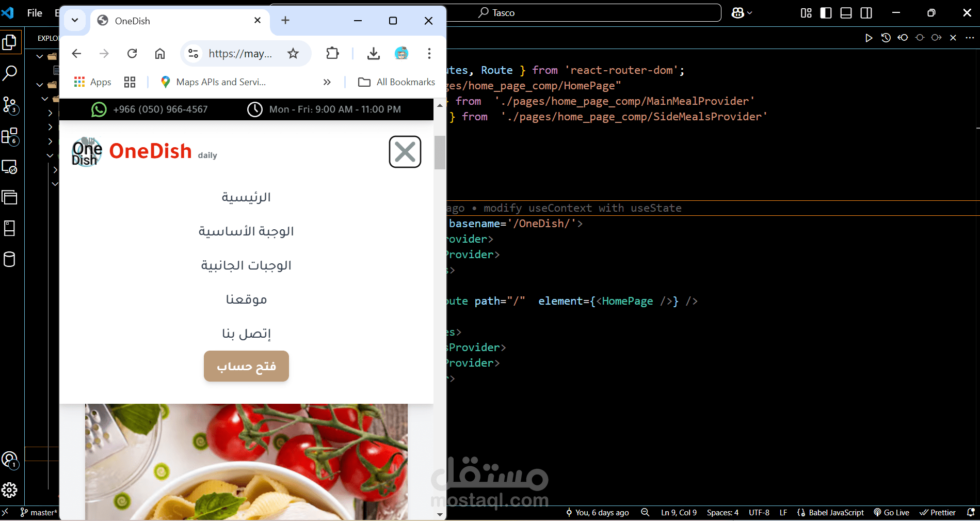
Task: Click the view site information icon in address bar
Action: point(194,53)
